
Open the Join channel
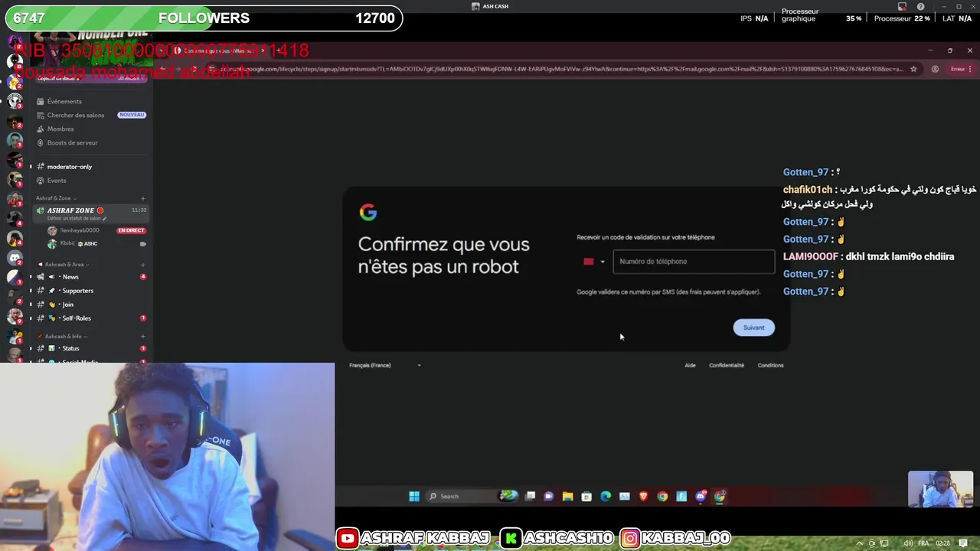click(67, 305)
